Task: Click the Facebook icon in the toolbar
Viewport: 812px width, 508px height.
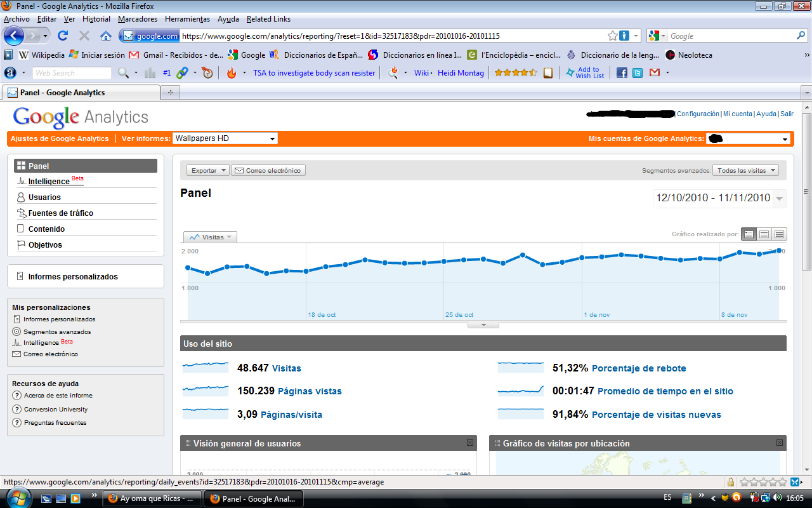Action: point(622,73)
